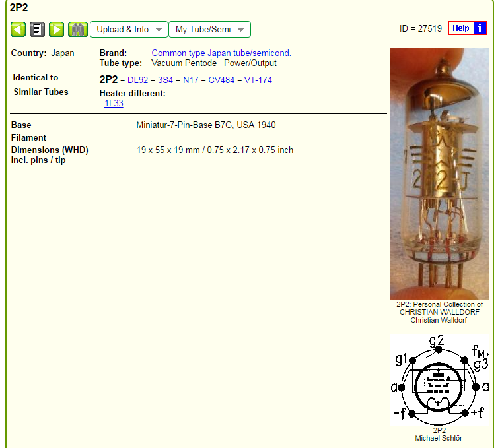Click the Upload & Info dropdown arrow
The width and height of the screenshot is (500, 448).
tap(159, 30)
